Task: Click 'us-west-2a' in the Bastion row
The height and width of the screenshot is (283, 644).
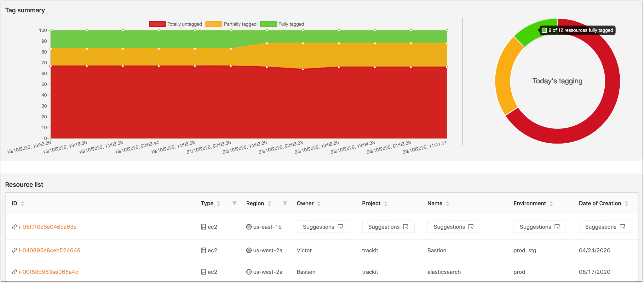Action: (x=268, y=251)
